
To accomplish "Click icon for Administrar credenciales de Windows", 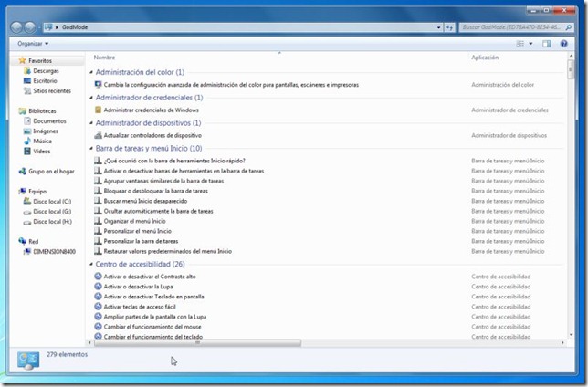I will tap(99, 110).
